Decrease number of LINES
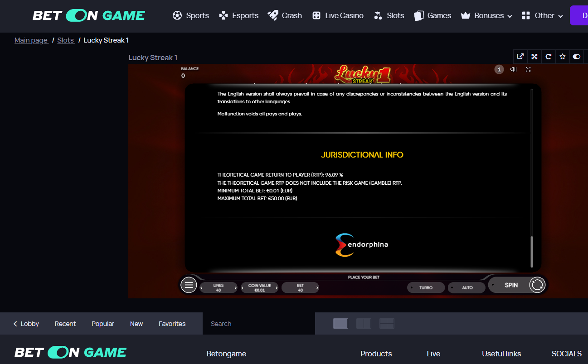This screenshot has height=364, width=588. (x=202, y=287)
